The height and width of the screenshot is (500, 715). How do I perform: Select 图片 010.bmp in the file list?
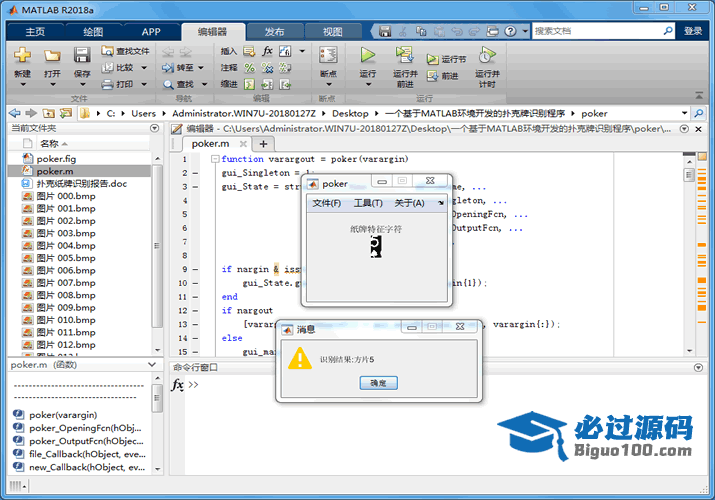pos(66,320)
